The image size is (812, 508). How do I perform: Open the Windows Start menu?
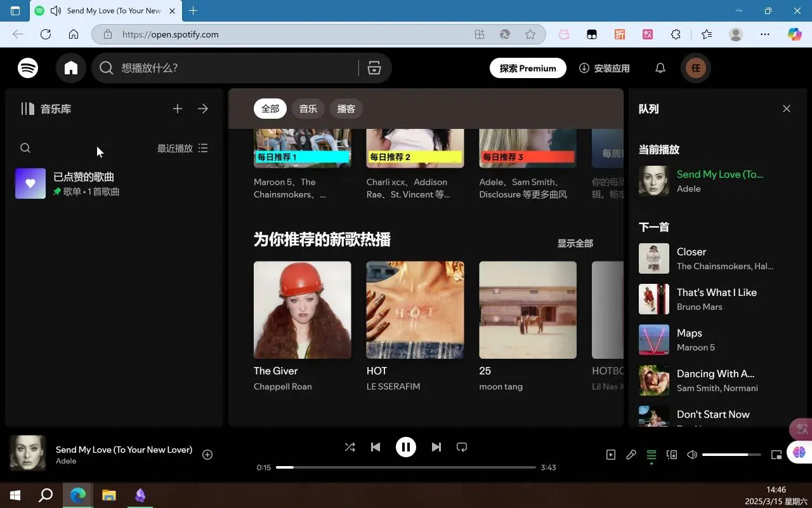(x=15, y=495)
